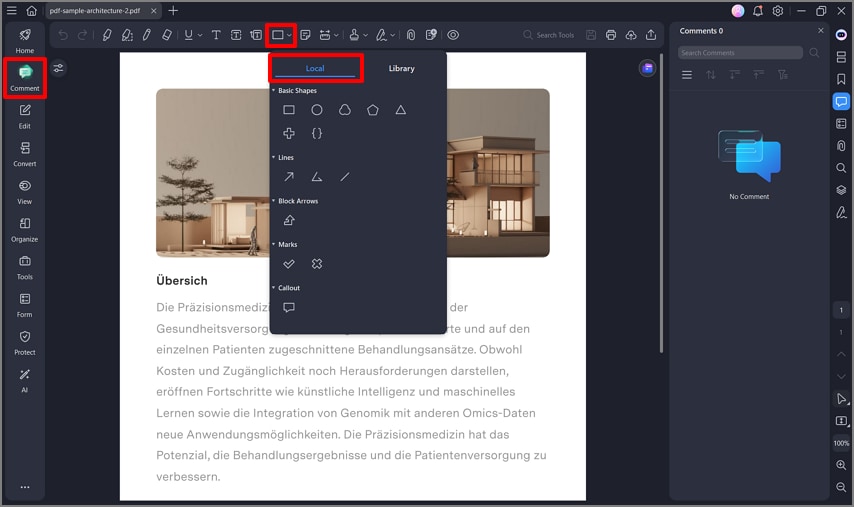Switch to the Local shapes tab

[315, 69]
